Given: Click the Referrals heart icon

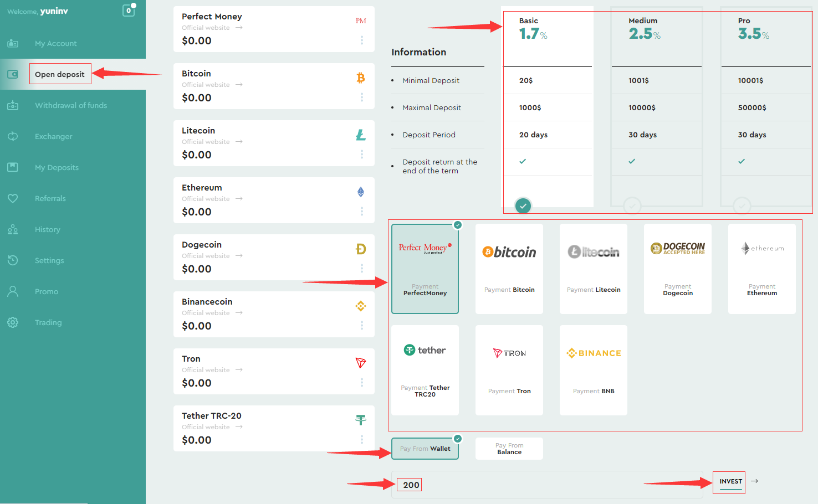Looking at the screenshot, I should coord(13,198).
